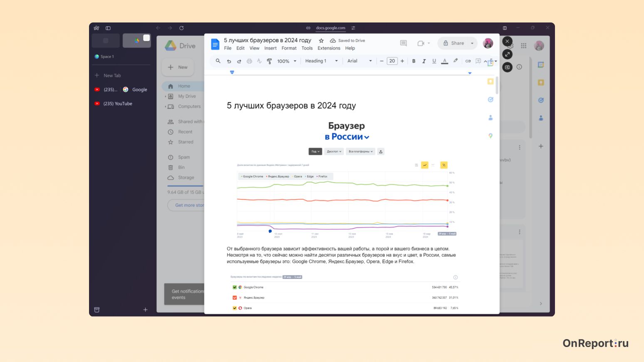Open the Arial font dropdown
Screen dimensions: 644x362
click(359, 61)
